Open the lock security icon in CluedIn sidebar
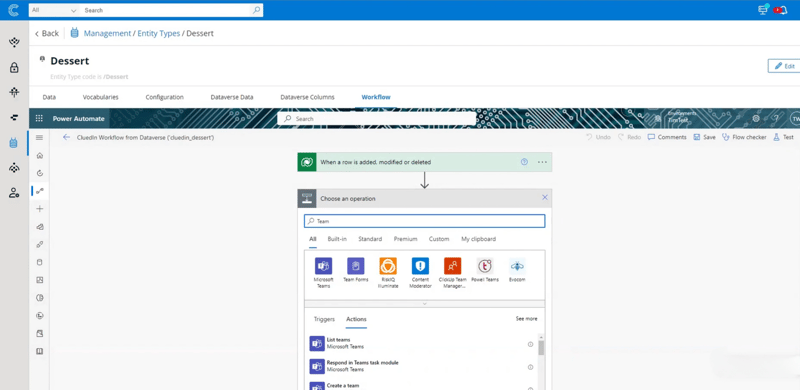 [14, 67]
